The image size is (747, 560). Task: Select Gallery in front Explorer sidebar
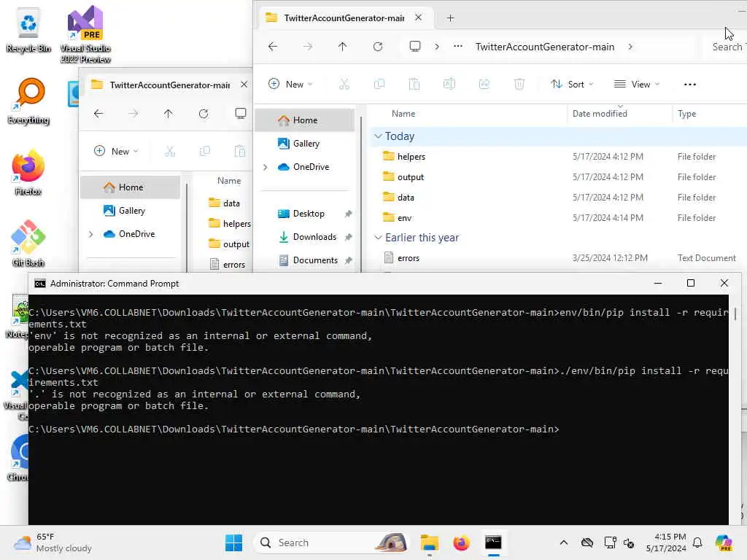pyautogui.click(x=305, y=144)
